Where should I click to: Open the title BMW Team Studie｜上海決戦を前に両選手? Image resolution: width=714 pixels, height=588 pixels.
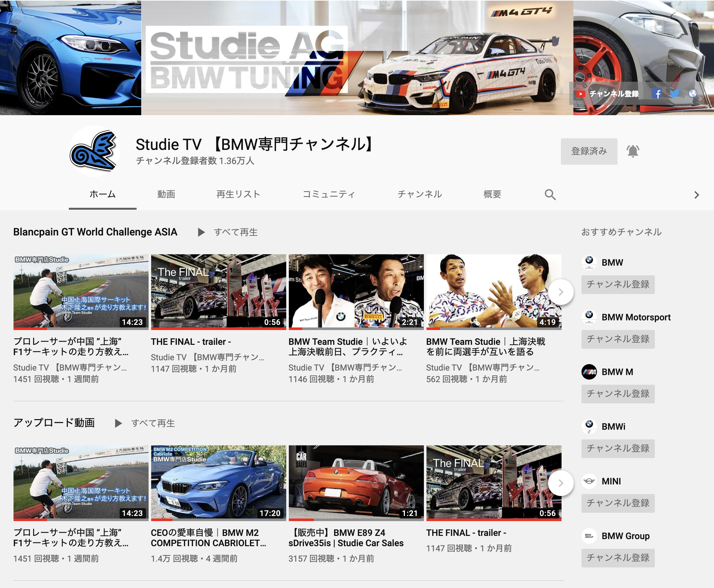click(x=486, y=346)
